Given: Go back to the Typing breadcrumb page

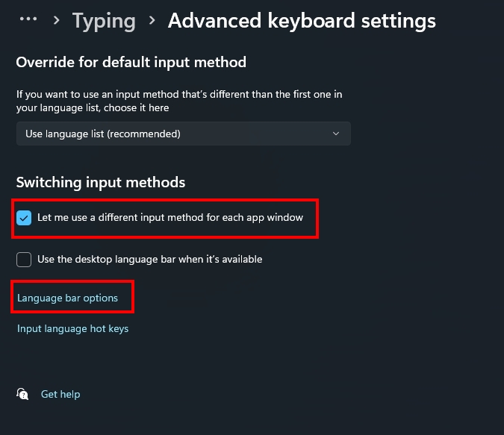Looking at the screenshot, I should tap(104, 21).
